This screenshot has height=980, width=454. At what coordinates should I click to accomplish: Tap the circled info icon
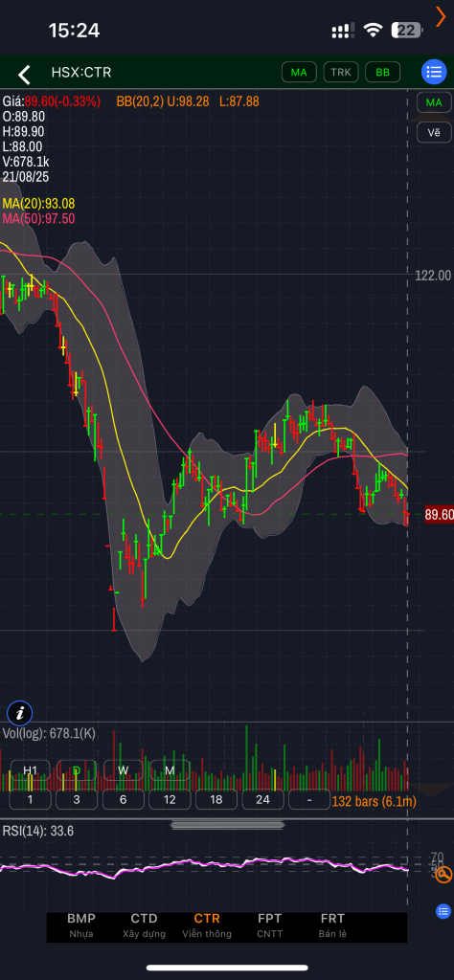20,712
